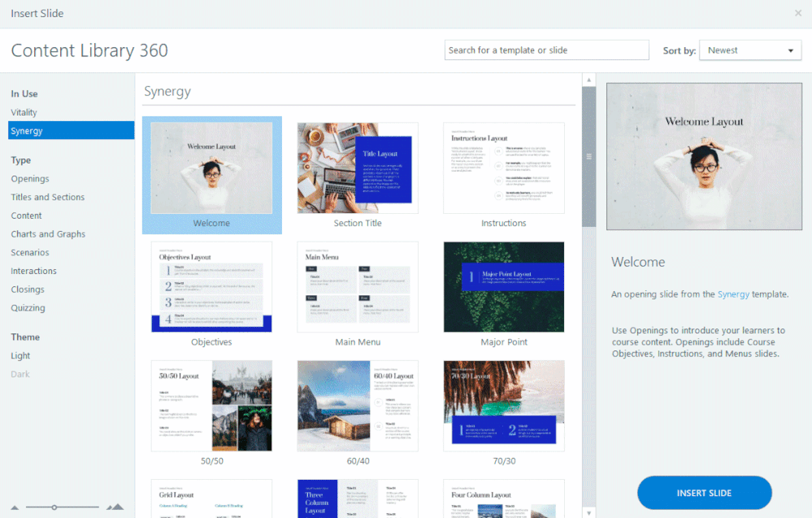Select the Section Title slide thumbnail

click(x=358, y=168)
